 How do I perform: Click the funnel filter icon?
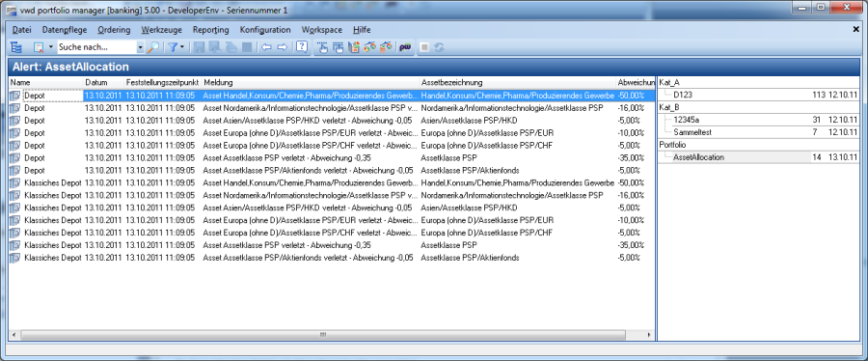173,47
